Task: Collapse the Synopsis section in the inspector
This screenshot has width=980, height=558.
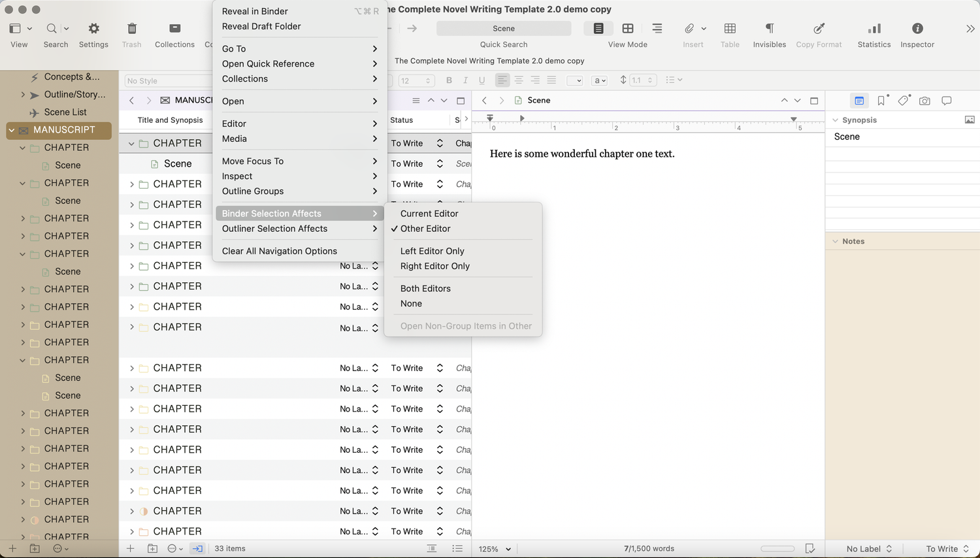Action: 835,120
